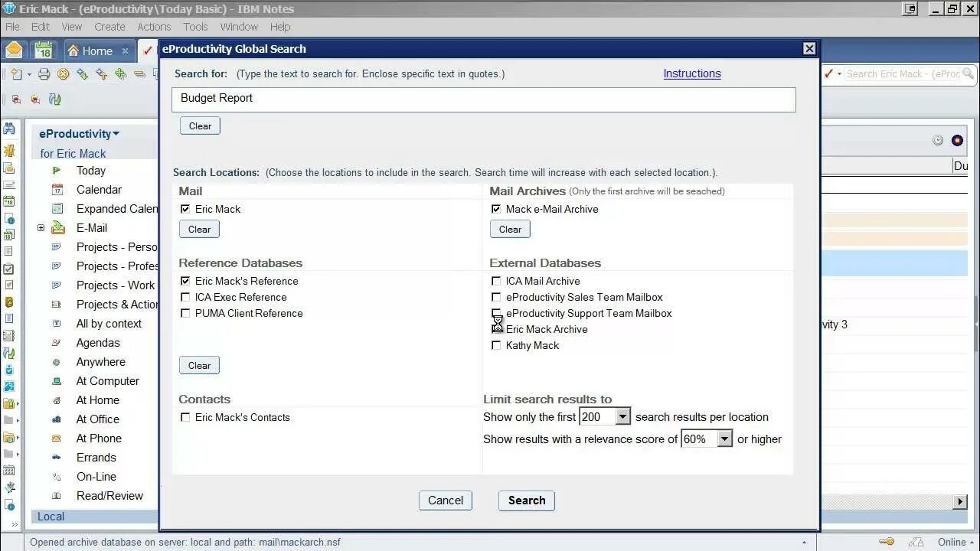Expand the E-Mail tree node

(x=41, y=228)
